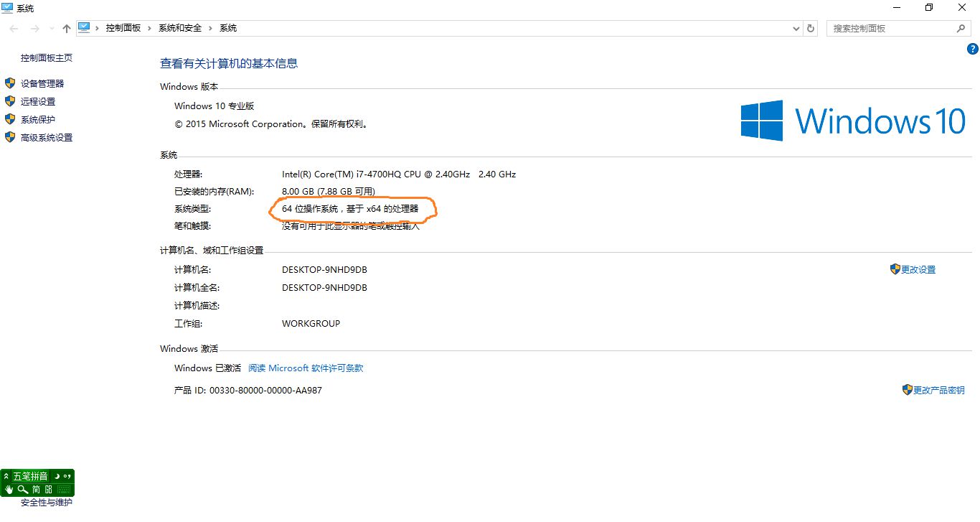Click 五笔拼音 input mode button
The height and width of the screenshot is (522, 980).
tap(30, 476)
